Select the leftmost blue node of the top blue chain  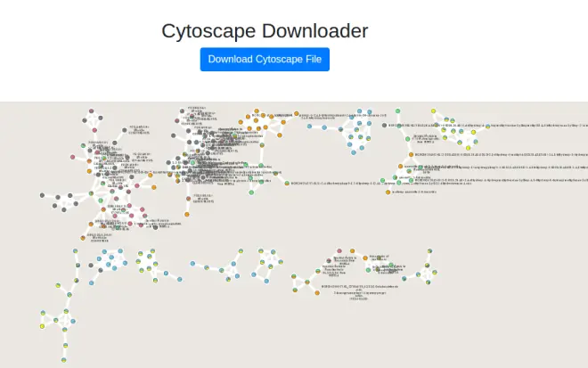click(309, 127)
